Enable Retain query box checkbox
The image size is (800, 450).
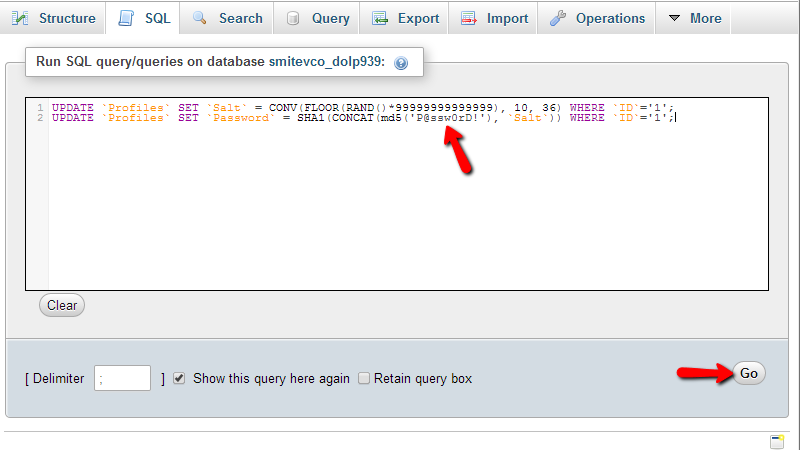click(x=364, y=378)
